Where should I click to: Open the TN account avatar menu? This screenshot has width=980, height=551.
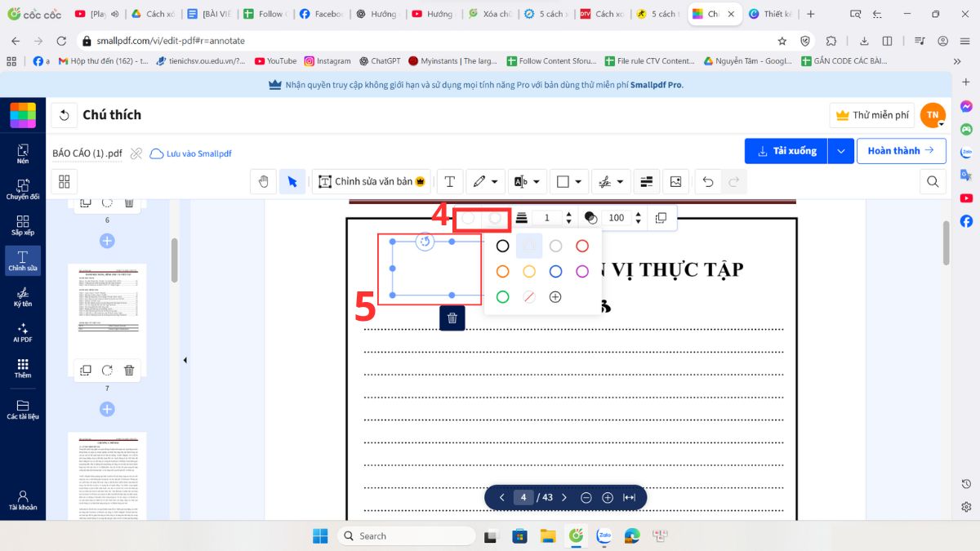tap(933, 115)
